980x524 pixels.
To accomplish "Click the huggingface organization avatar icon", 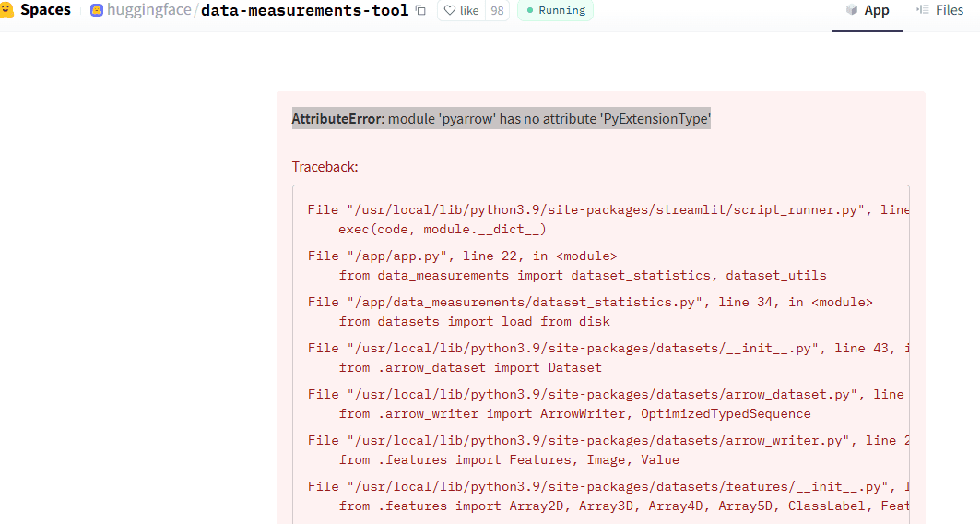I will point(96,10).
